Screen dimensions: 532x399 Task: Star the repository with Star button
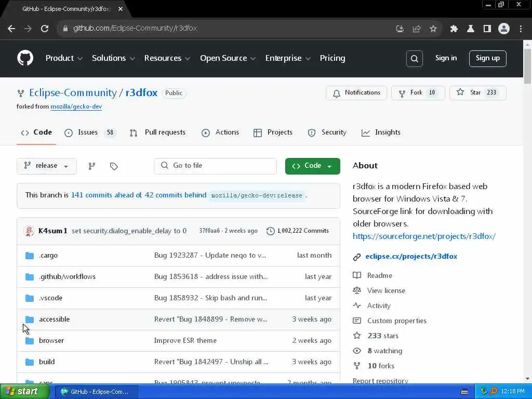(x=478, y=92)
